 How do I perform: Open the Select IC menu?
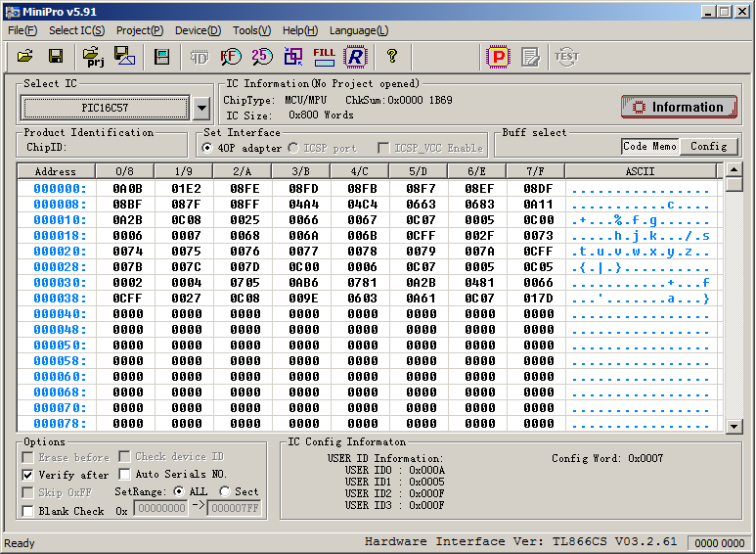click(x=76, y=30)
